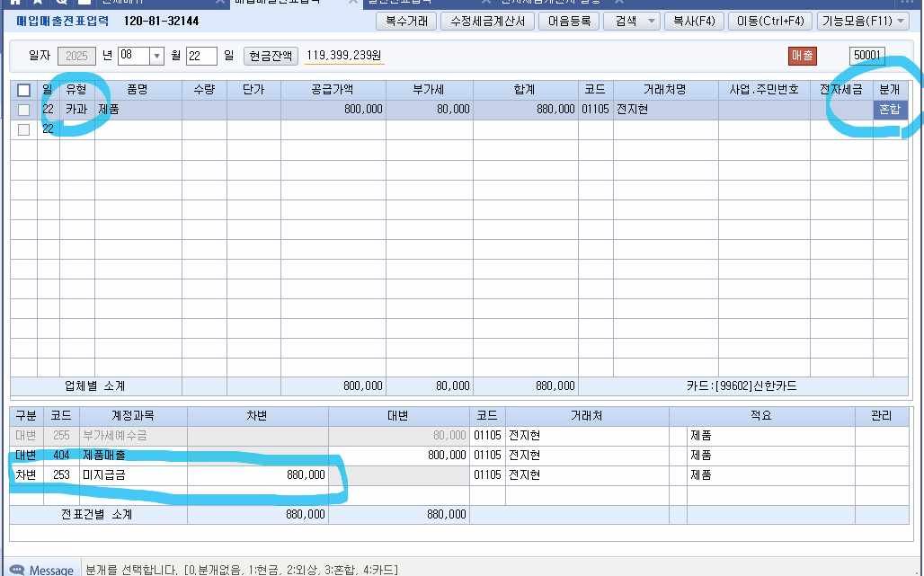
Task: Click the 계정과목 column header
Action: pyautogui.click(x=133, y=416)
